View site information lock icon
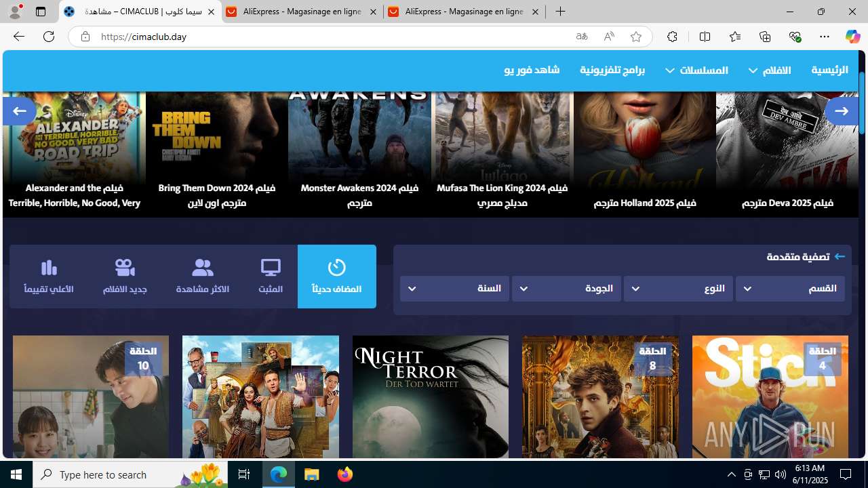 pos(85,37)
